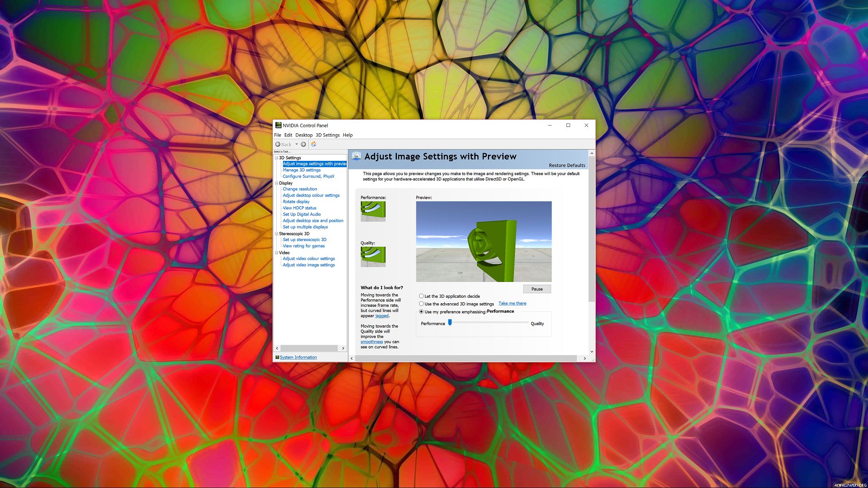
Task: Open 'Set Up Digital Audio' task
Action: (302, 215)
